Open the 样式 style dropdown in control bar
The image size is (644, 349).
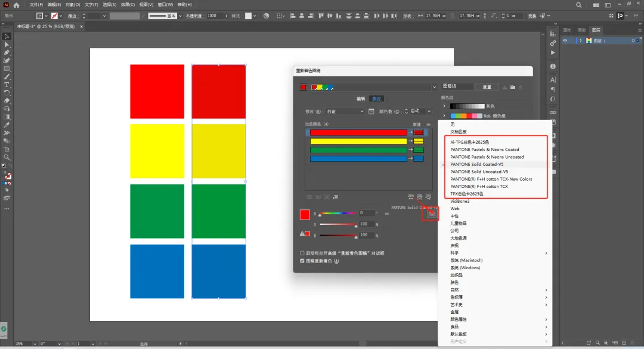click(x=255, y=16)
